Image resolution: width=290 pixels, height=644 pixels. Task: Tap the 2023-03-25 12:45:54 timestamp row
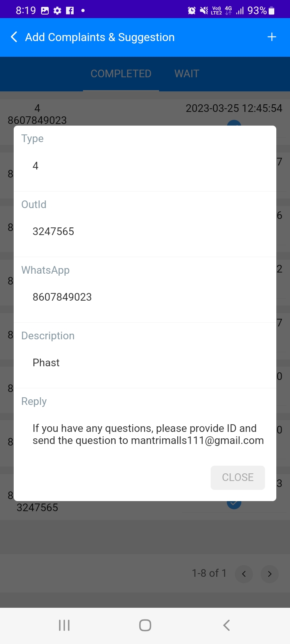tap(234, 108)
